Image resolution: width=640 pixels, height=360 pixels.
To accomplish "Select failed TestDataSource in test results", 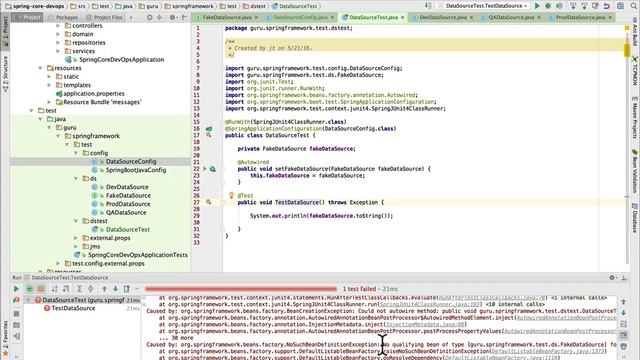I will tap(73, 308).
